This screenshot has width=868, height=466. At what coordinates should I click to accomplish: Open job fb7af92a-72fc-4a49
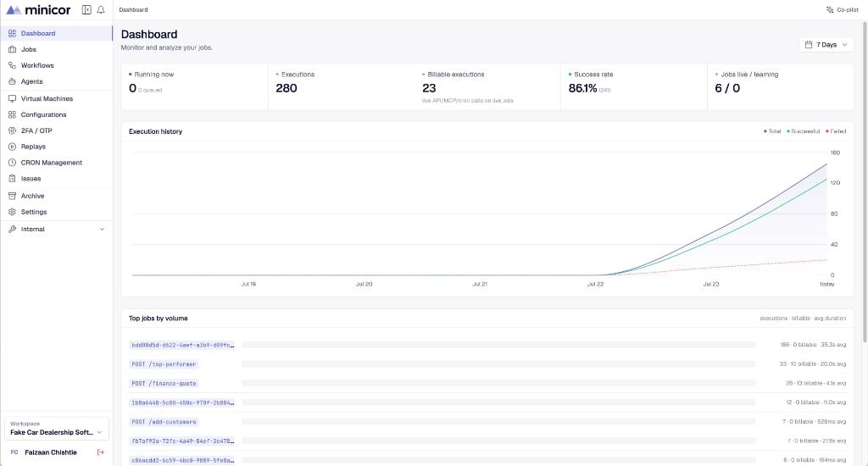point(183,441)
